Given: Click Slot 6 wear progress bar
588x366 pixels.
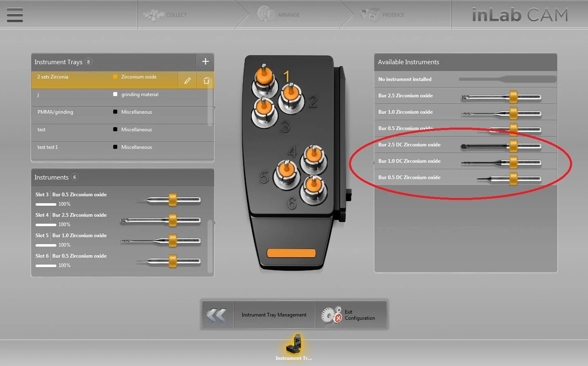Looking at the screenshot, I should [46, 265].
